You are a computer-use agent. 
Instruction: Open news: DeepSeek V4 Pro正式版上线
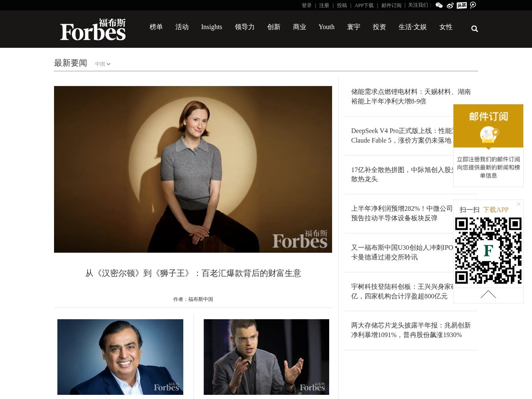[402, 135]
